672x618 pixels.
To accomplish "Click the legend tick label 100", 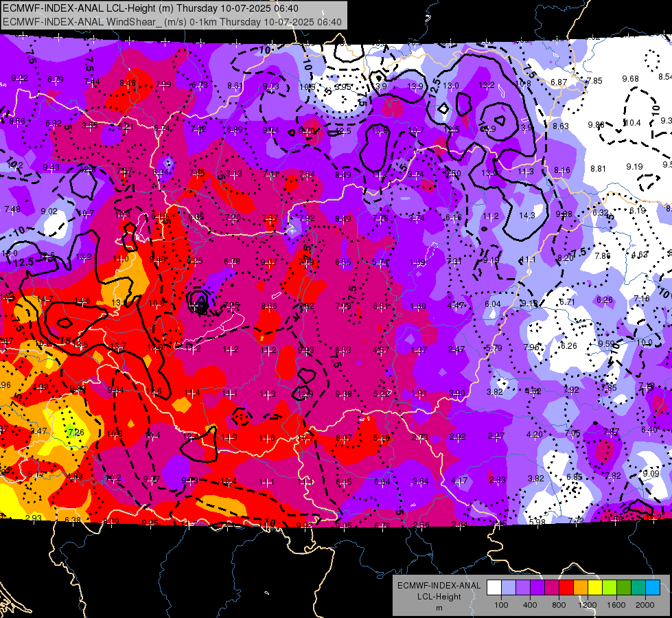I will 501,605.
